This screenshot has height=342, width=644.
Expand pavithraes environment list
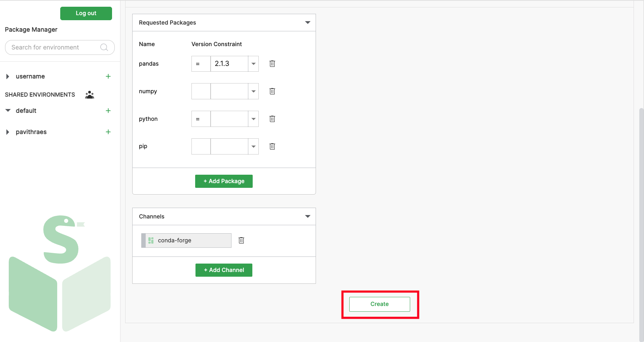8,132
